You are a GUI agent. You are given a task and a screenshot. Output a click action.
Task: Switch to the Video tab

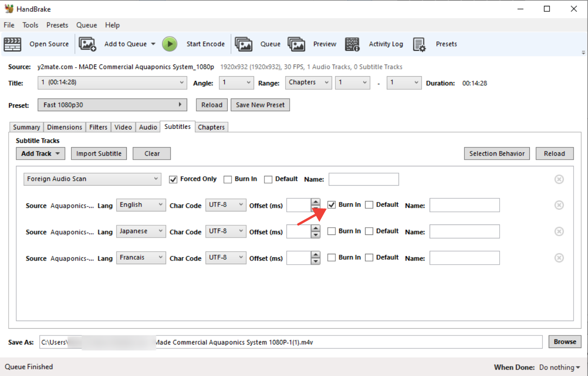click(123, 128)
